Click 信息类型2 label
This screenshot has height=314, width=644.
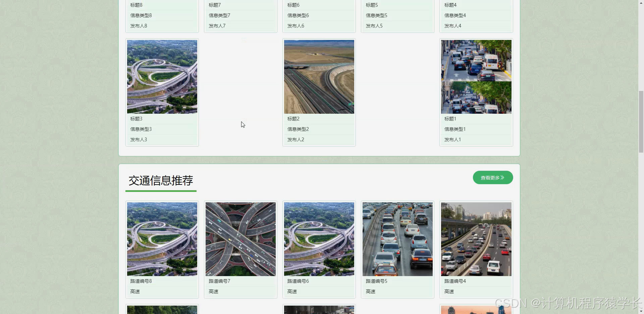(x=298, y=129)
